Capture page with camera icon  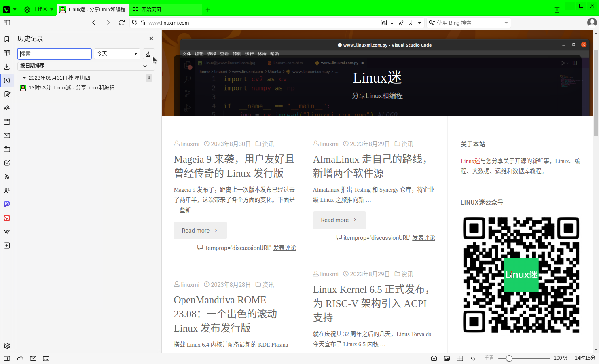point(434,358)
